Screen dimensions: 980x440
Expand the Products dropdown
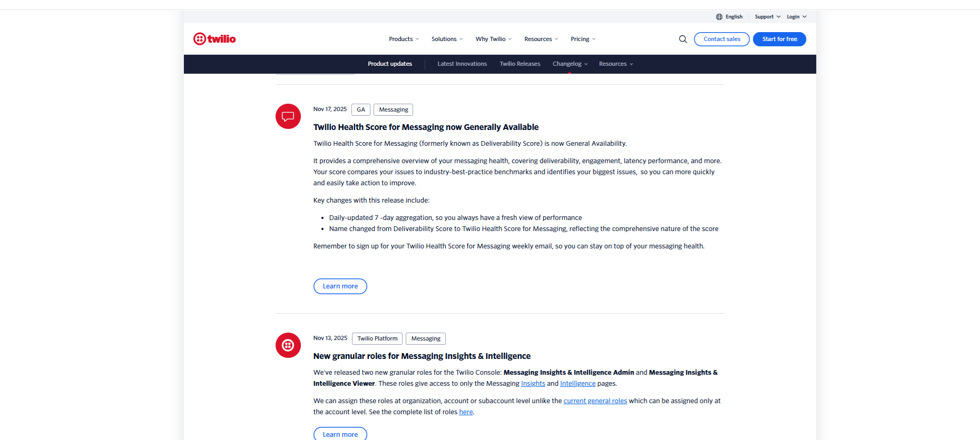click(x=404, y=39)
